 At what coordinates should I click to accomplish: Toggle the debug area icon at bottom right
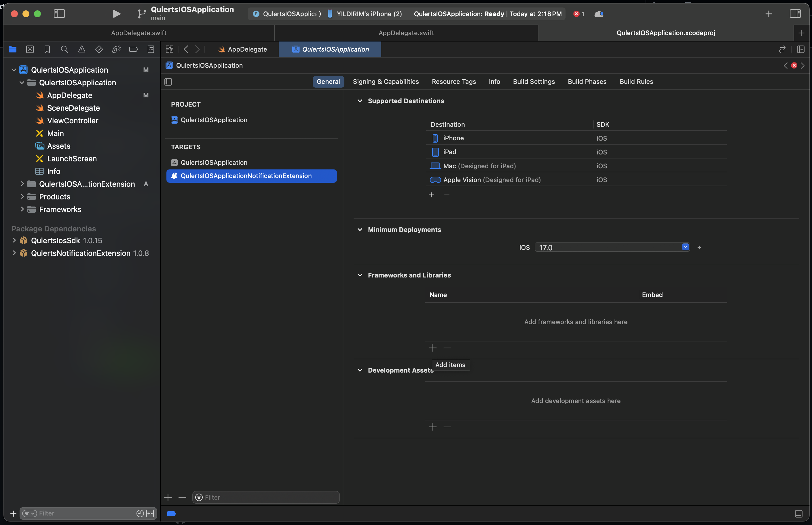point(799,514)
